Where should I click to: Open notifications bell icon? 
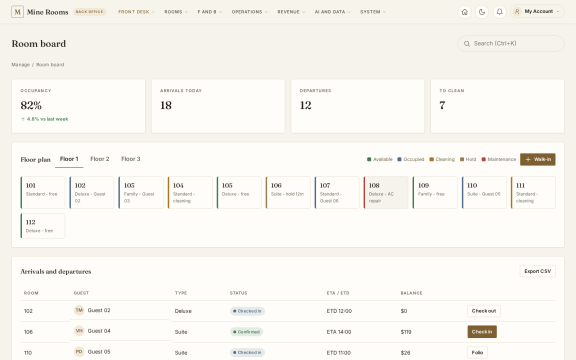[x=500, y=12]
